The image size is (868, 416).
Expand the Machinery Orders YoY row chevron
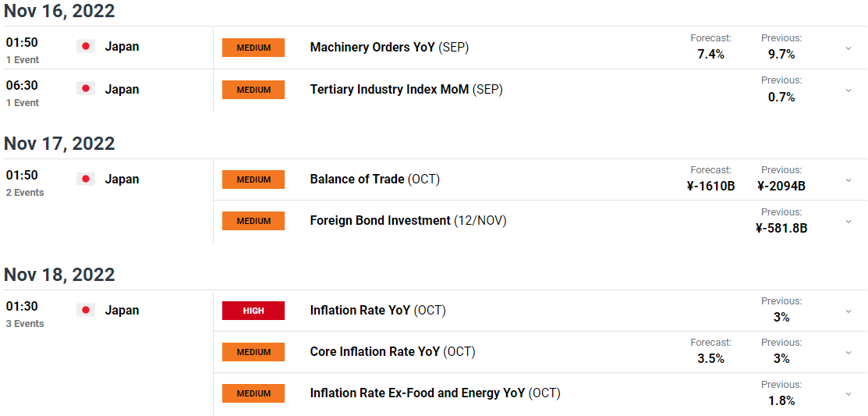848,48
